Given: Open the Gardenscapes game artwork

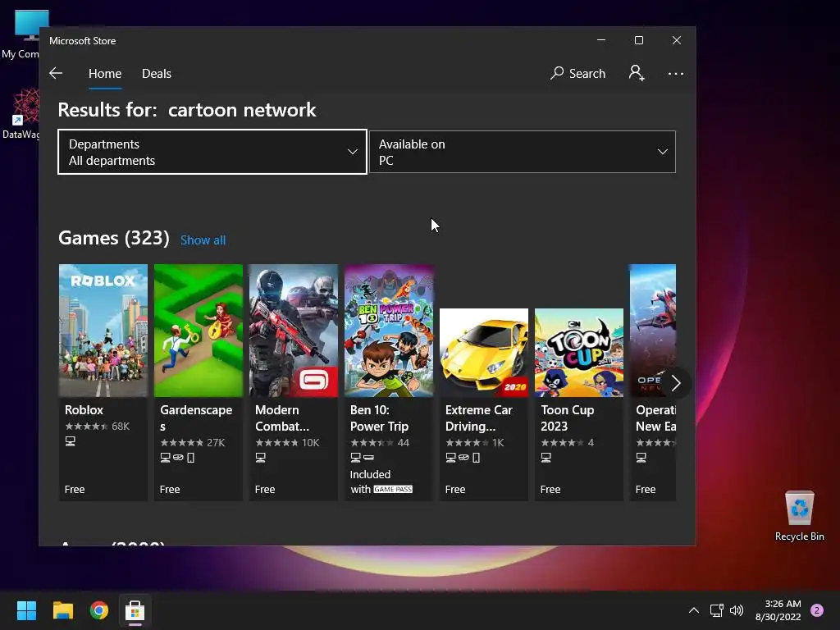Looking at the screenshot, I should (x=199, y=331).
